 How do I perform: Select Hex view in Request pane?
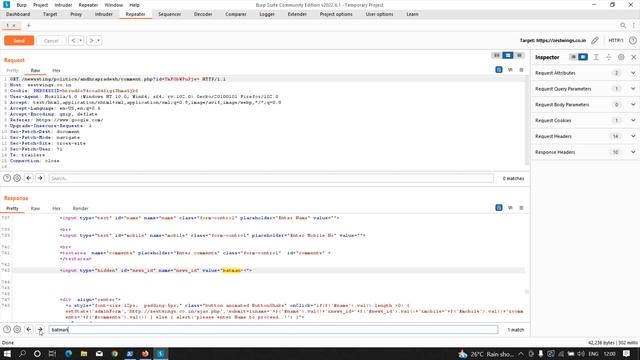coord(56,71)
